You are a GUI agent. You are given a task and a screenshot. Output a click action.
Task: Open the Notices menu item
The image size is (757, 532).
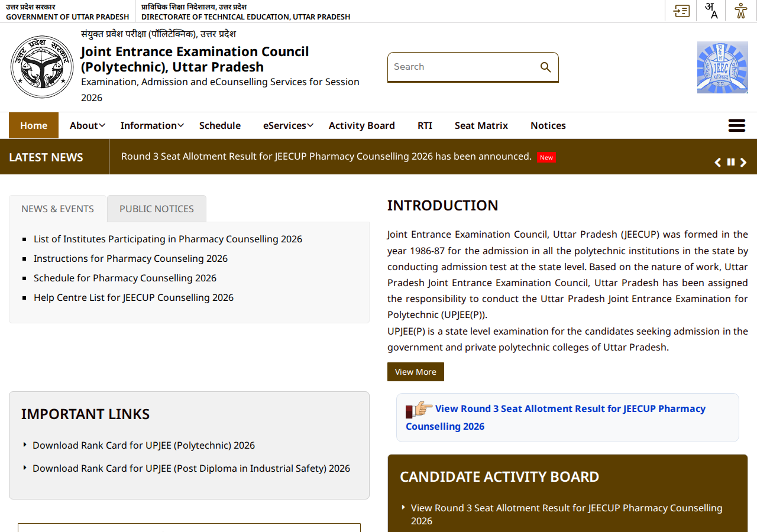(x=548, y=125)
